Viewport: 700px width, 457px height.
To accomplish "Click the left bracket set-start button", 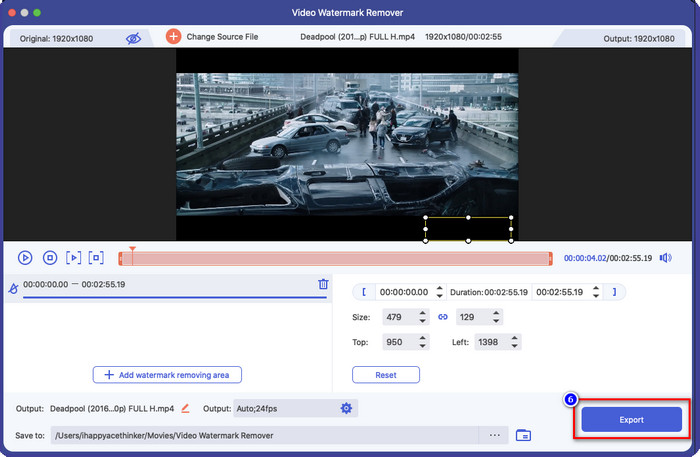I will point(364,292).
